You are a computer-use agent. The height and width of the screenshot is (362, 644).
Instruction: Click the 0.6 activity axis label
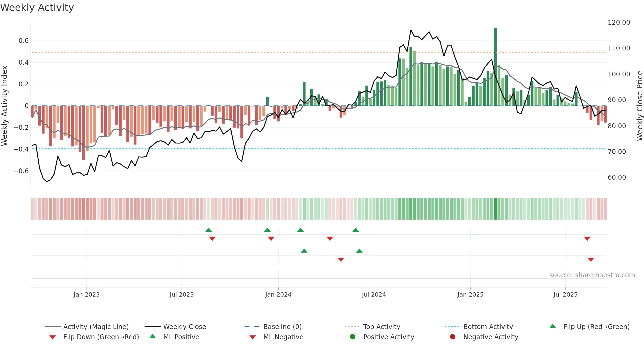tap(24, 40)
